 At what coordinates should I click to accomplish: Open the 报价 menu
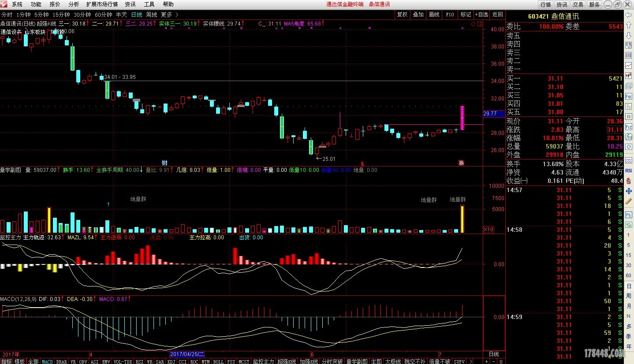pos(55,4)
